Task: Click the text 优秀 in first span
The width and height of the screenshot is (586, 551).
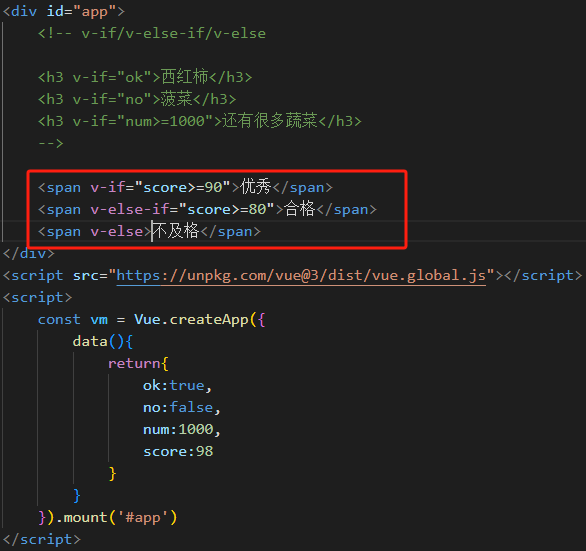Action: click(256, 187)
